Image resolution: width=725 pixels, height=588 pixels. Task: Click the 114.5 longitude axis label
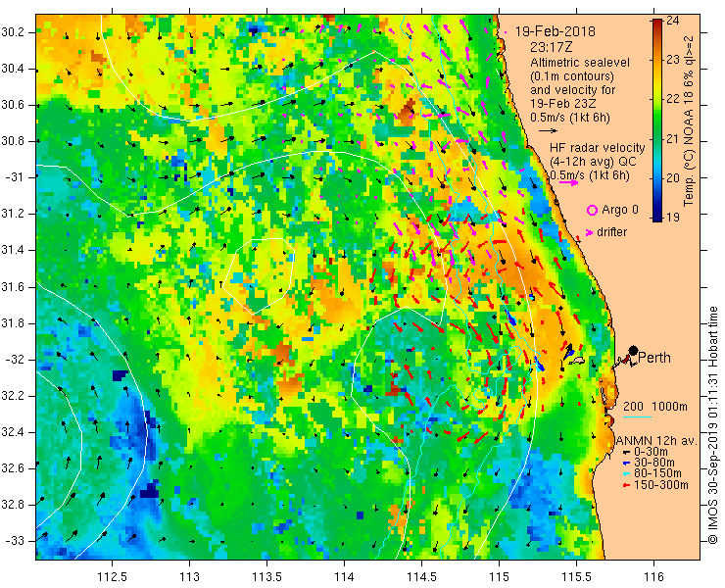[421, 576]
